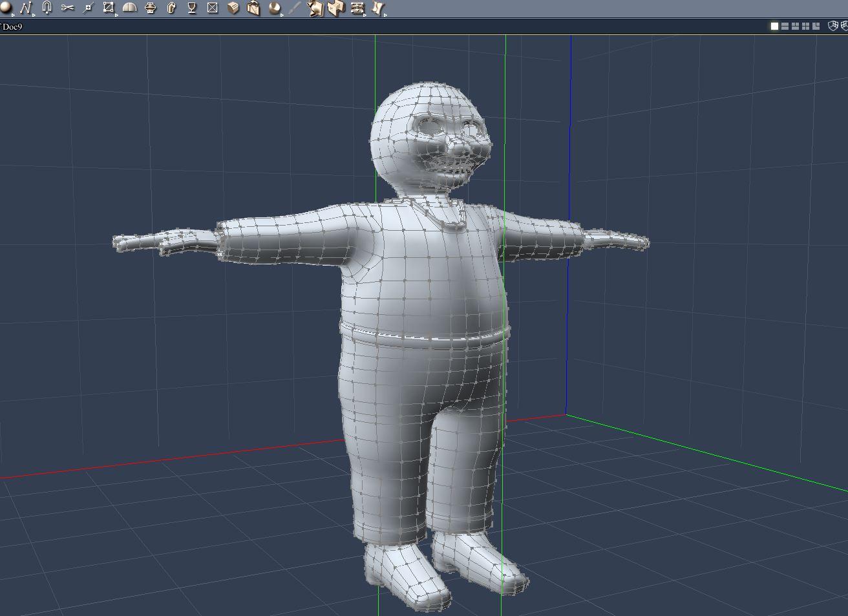Pick the solid box primitive tool
This screenshot has width=848, height=616.
point(233,8)
